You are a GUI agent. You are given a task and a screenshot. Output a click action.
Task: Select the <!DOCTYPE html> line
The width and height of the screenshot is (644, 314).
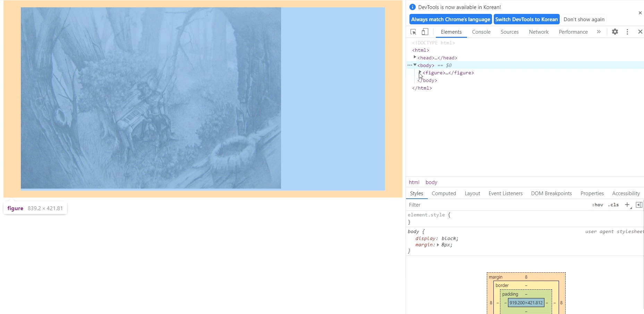(433, 43)
